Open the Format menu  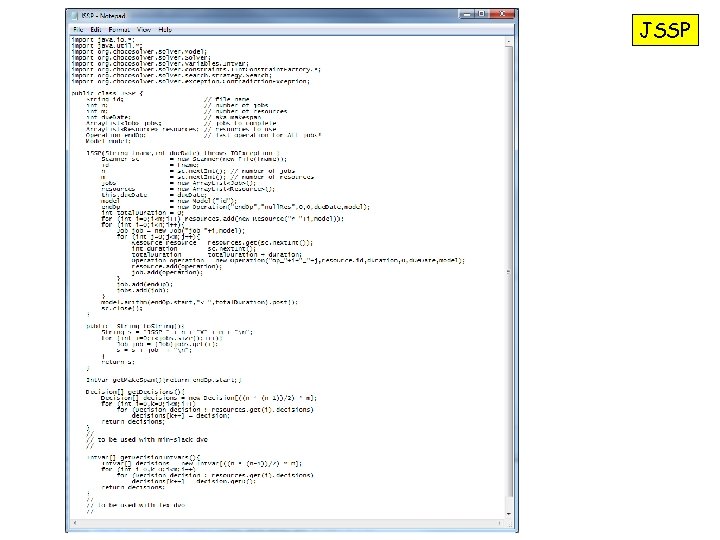[x=119, y=30]
